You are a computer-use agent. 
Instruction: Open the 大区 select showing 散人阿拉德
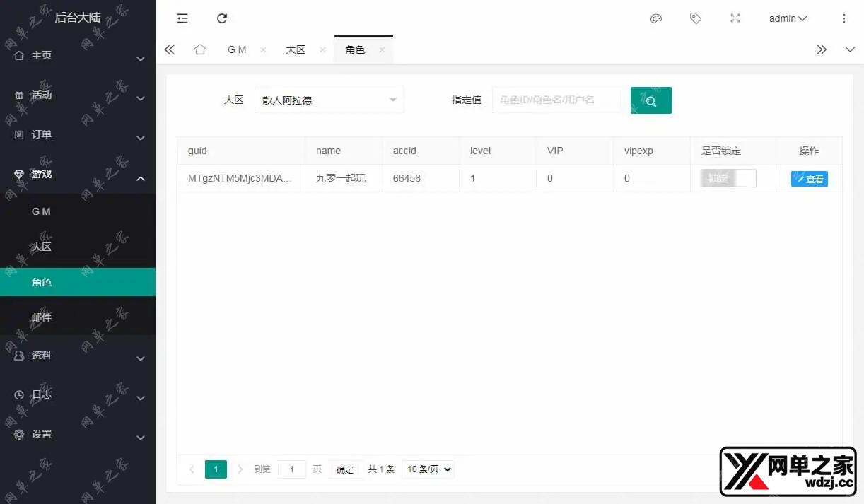(x=329, y=100)
